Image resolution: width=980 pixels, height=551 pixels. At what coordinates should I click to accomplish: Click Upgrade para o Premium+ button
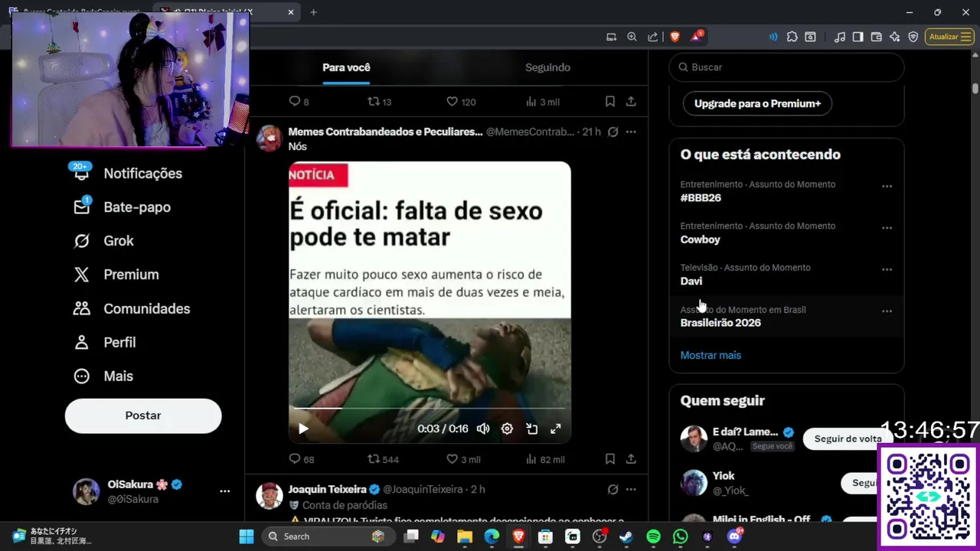click(757, 103)
